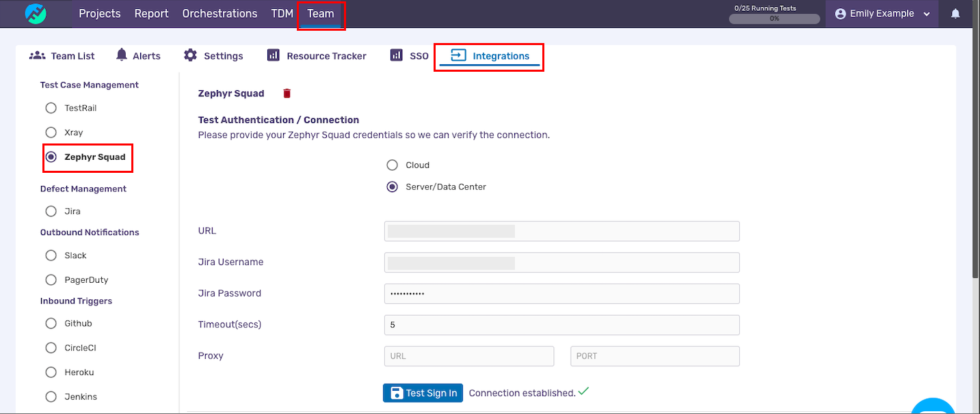980x414 pixels.
Task: Click the user avatar icon beside Emily Example
Action: pyautogui.click(x=840, y=14)
